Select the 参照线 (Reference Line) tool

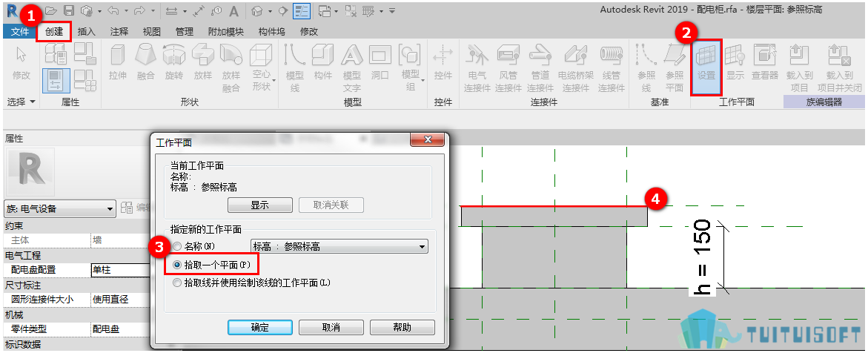[x=646, y=69]
